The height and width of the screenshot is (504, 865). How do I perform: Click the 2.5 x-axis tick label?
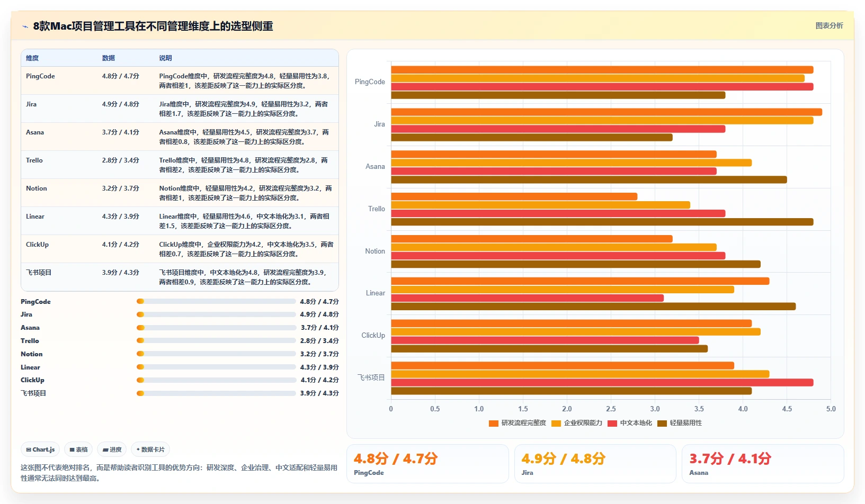click(611, 409)
